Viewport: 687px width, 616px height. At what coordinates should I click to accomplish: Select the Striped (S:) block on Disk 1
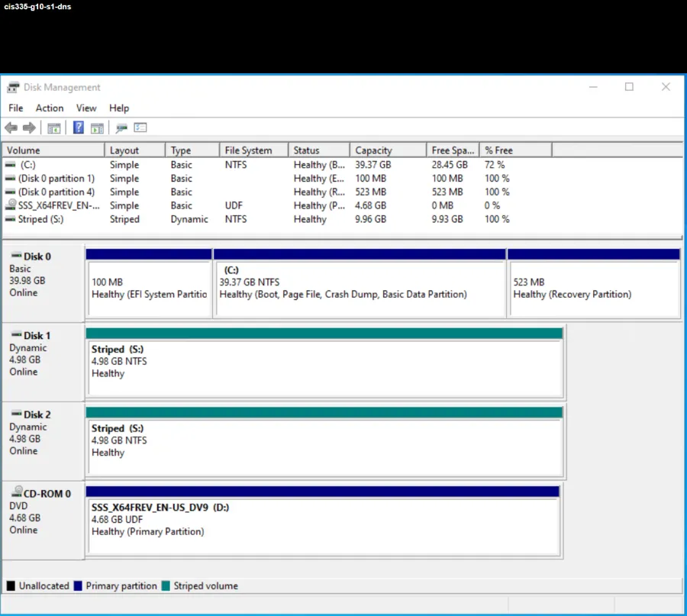[324, 363]
